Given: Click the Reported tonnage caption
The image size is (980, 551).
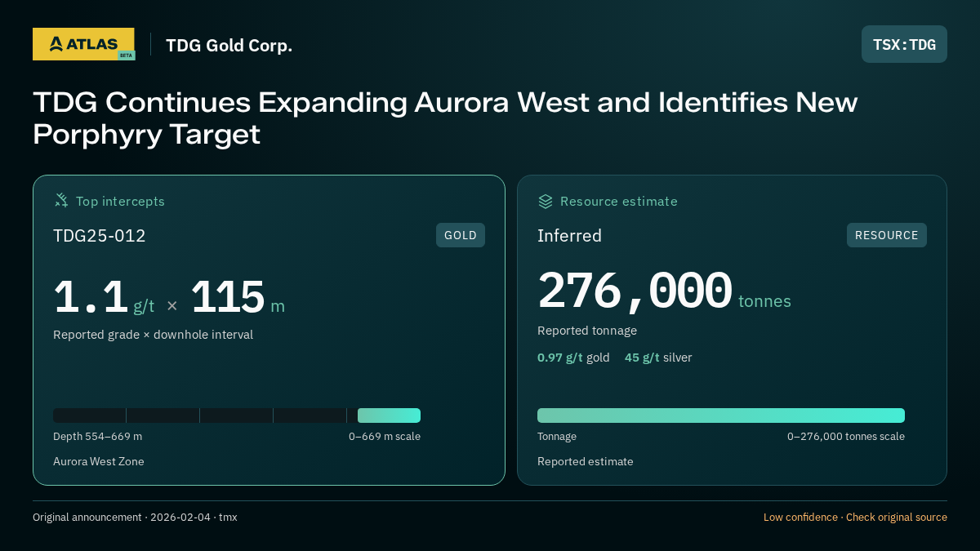Looking at the screenshot, I should click(587, 331).
